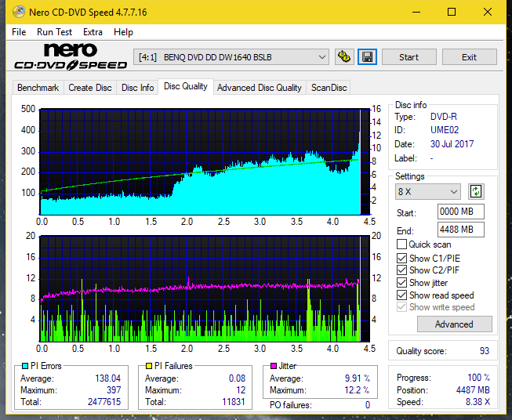Viewport: 512px width, 420px height.
Task: Click the Start position field 0000 MB
Action: pyautogui.click(x=460, y=212)
